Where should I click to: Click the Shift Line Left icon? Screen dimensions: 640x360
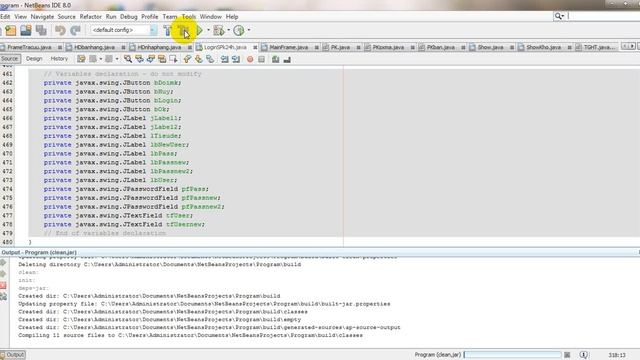coord(224,59)
